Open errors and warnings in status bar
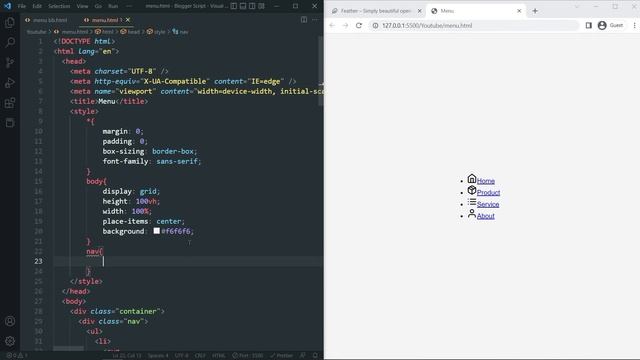 17,356
